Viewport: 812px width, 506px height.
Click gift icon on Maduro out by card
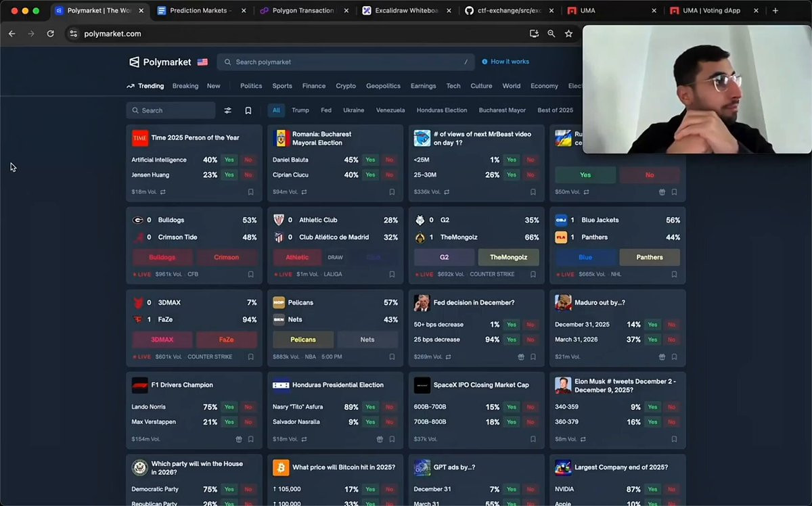click(662, 357)
